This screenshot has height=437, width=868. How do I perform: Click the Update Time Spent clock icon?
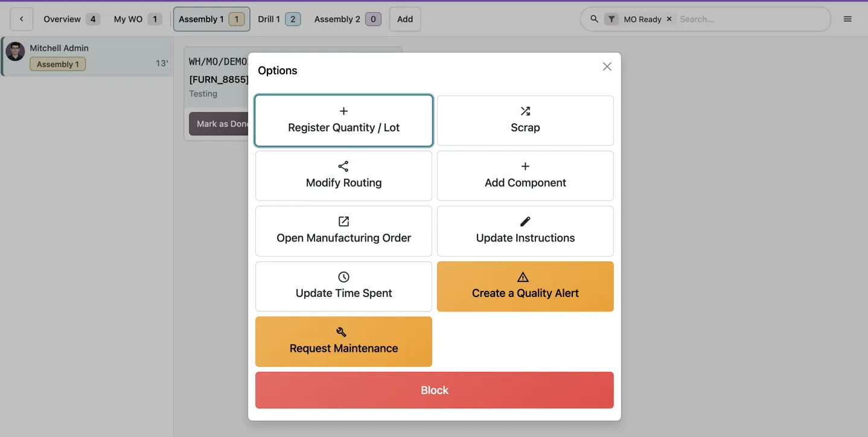[x=343, y=276]
